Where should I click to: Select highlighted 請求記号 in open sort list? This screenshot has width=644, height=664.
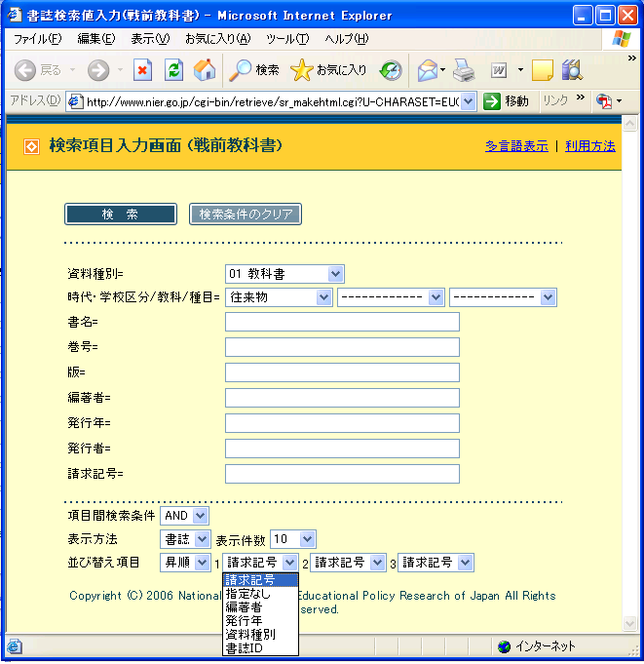(x=260, y=580)
